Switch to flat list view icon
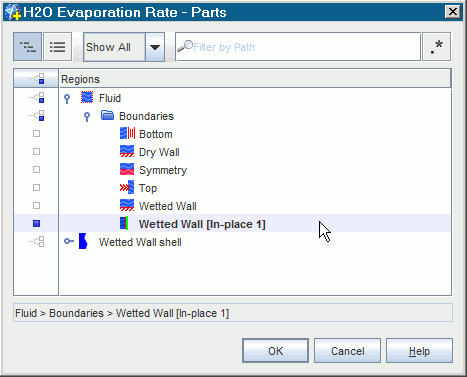 point(57,47)
